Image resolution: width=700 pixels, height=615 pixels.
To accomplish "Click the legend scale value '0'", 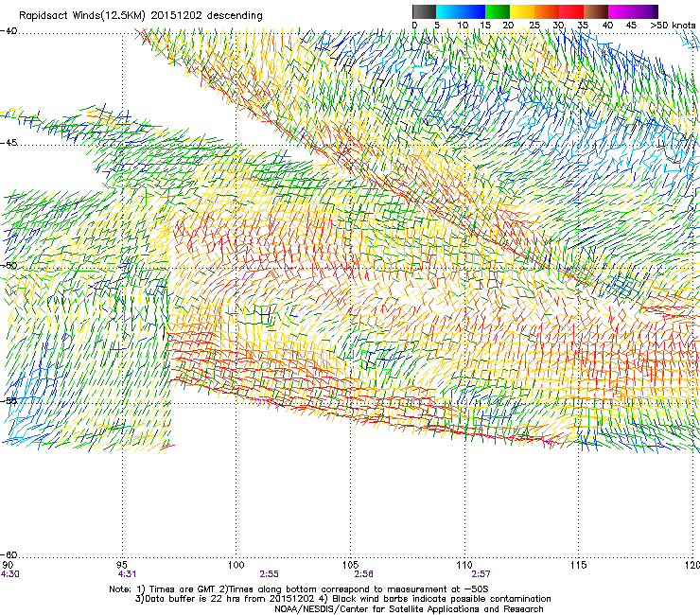I will (x=414, y=26).
